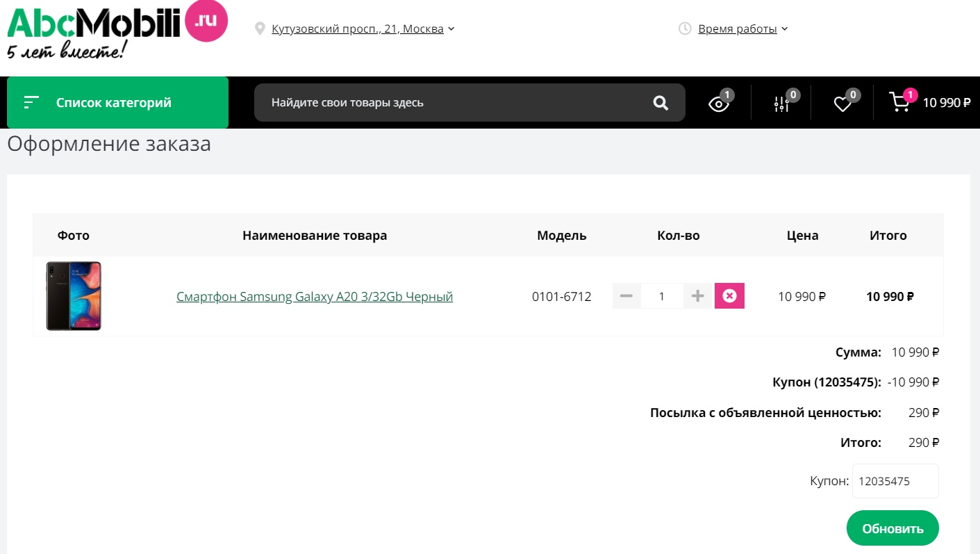The width and height of the screenshot is (980, 554).
Task: Increase quantity with plus button
Action: pos(698,296)
